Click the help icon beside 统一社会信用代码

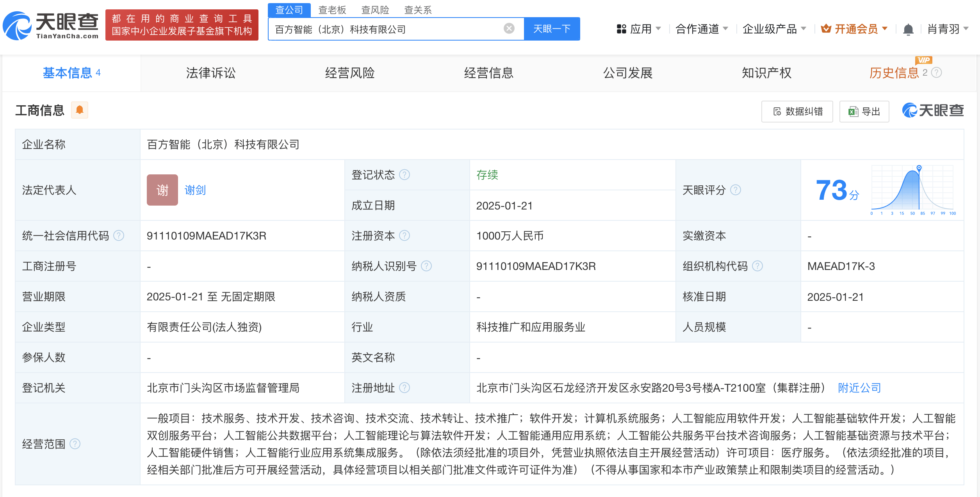(x=118, y=236)
